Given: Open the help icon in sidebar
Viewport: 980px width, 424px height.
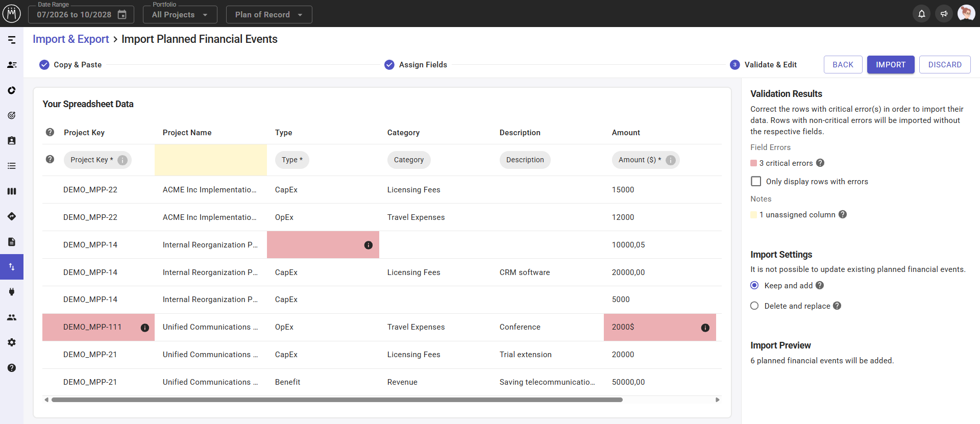Looking at the screenshot, I should click(x=12, y=368).
